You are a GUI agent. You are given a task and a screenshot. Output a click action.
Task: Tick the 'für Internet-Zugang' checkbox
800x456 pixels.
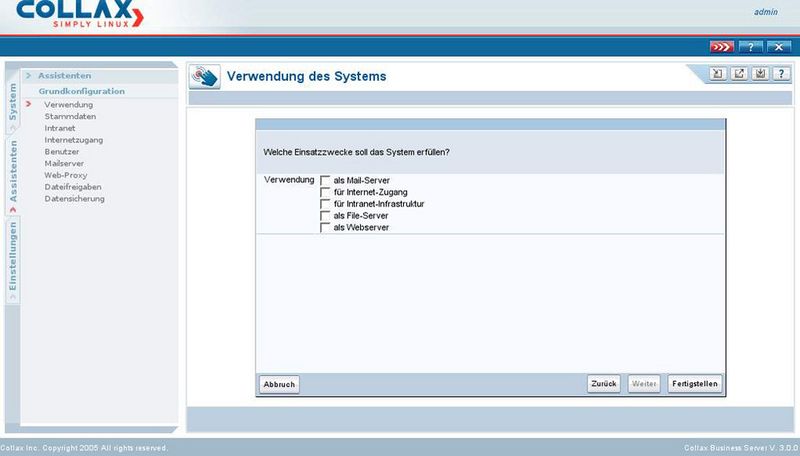pyautogui.click(x=325, y=192)
